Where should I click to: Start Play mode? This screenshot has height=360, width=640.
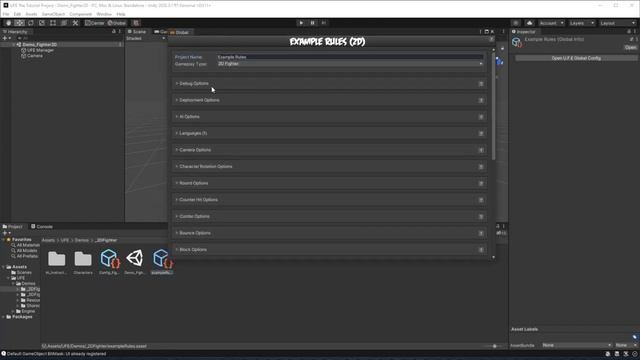pyautogui.click(x=301, y=23)
